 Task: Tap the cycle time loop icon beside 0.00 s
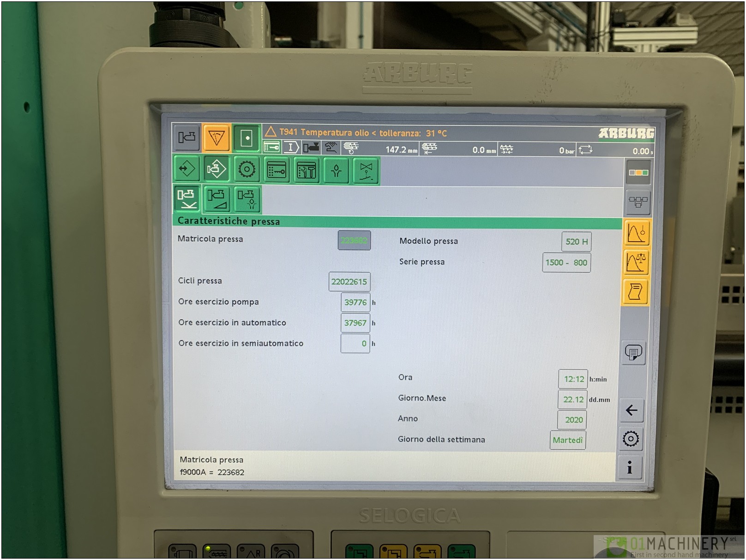click(585, 150)
